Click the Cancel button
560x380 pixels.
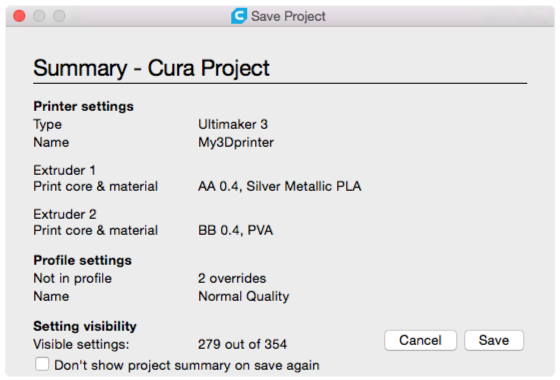[x=420, y=340]
